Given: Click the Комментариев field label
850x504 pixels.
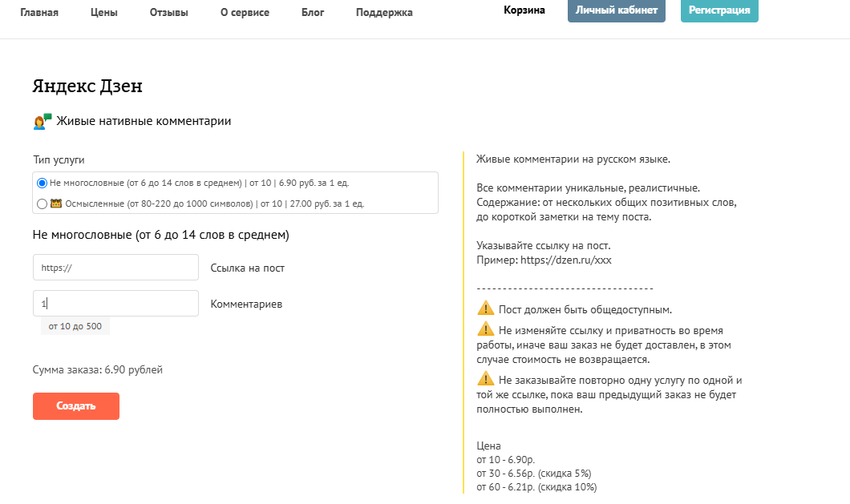Looking at the screenshot, I should pyautogui.click(x=246, y=304).
